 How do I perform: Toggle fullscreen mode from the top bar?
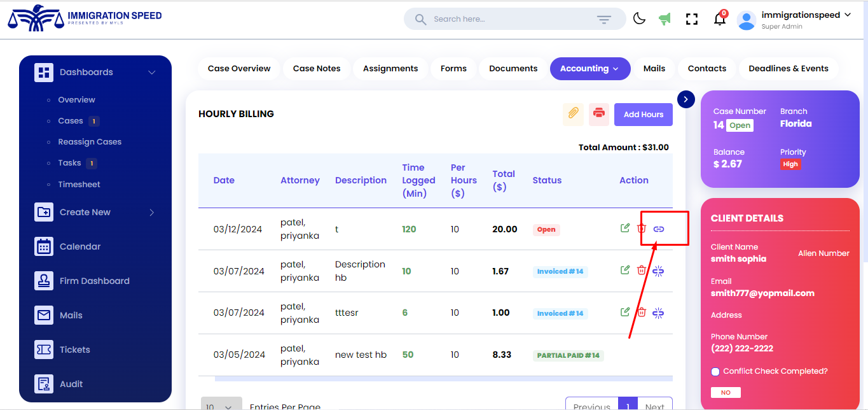click(x=691, y=18)
